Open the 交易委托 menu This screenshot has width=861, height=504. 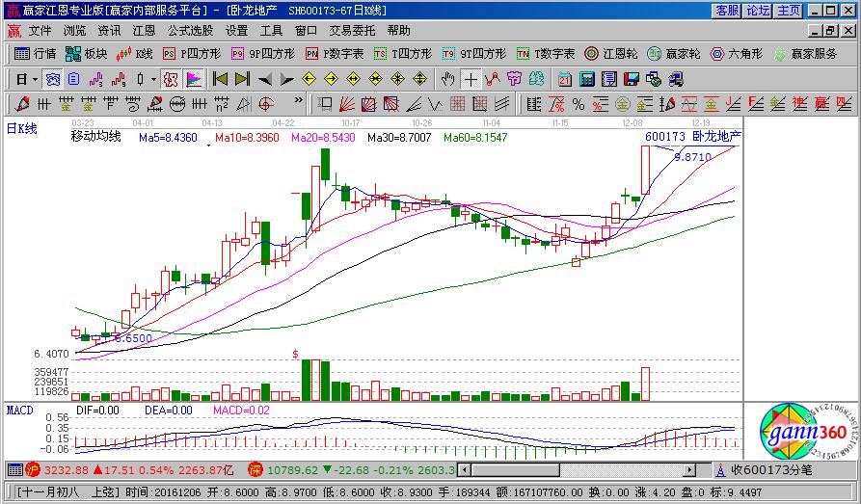pos(352,31)
